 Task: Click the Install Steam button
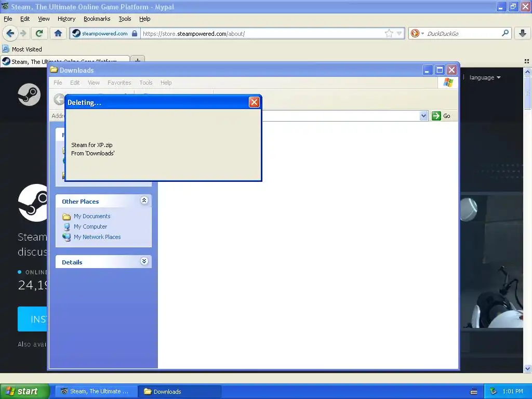(32, 319)
